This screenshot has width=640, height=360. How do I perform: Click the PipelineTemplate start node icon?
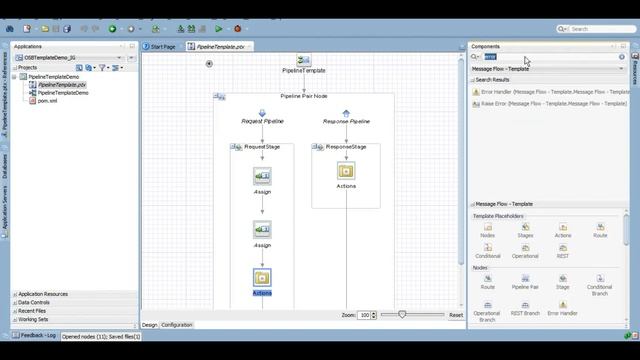(x=304, y=60)
